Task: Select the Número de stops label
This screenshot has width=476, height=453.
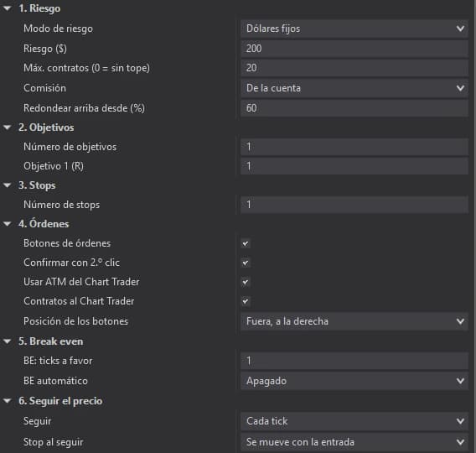Action: [x=61, y=205]
